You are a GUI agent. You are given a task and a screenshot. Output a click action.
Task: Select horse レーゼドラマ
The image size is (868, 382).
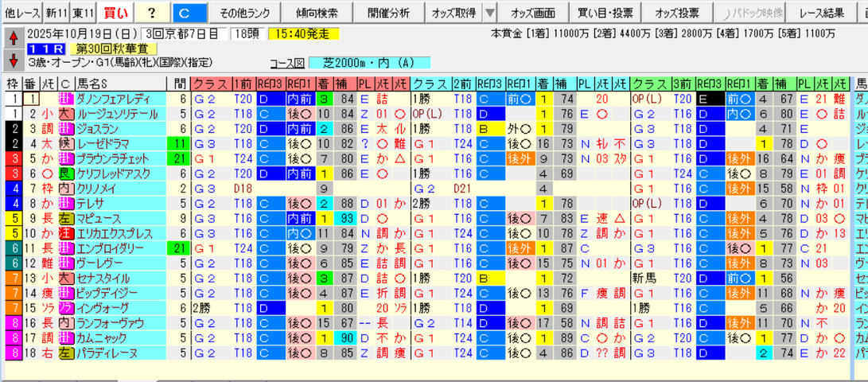coord(121,144)
